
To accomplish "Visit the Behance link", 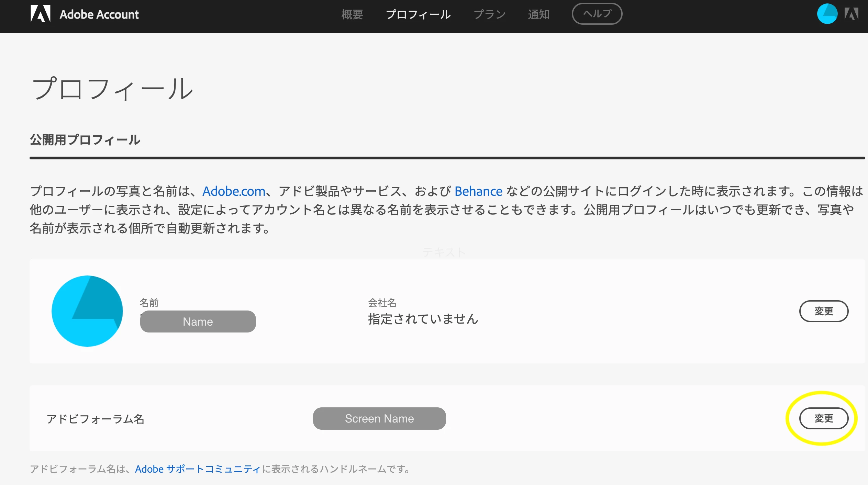I will point(478,191).
